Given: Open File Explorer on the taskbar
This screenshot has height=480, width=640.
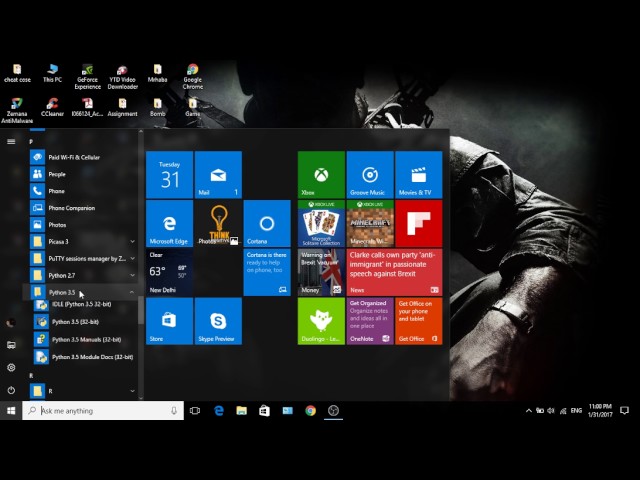Looking at the screenshot, I should (x=242, y=411).
